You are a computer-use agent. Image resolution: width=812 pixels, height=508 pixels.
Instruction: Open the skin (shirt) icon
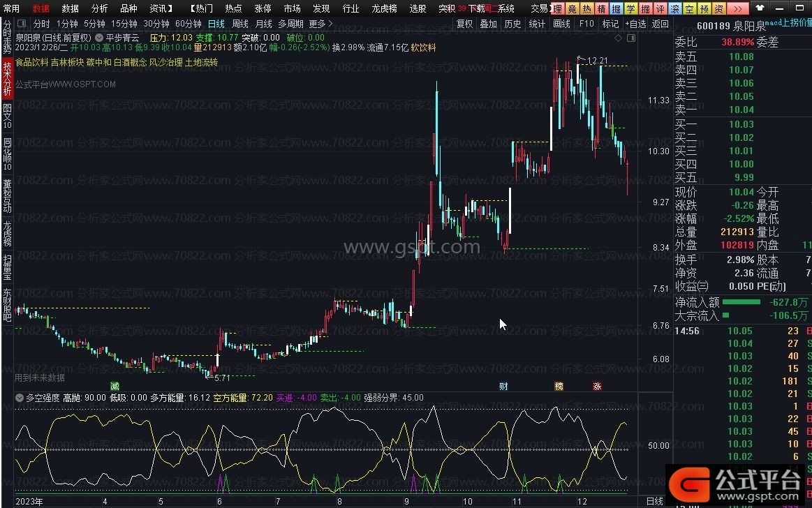(760, 8)
